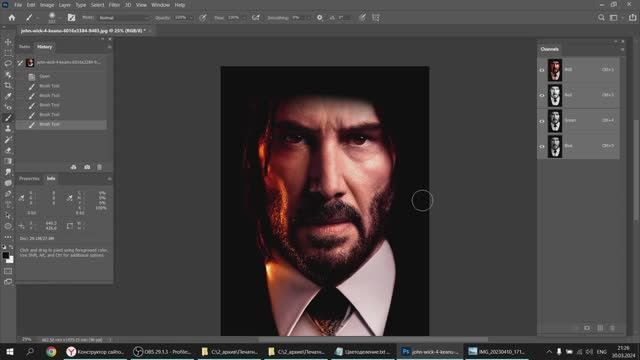The width and height of the screenshot is (640, 360).
Task: Select the Crop tool
Action: [8, 85]
